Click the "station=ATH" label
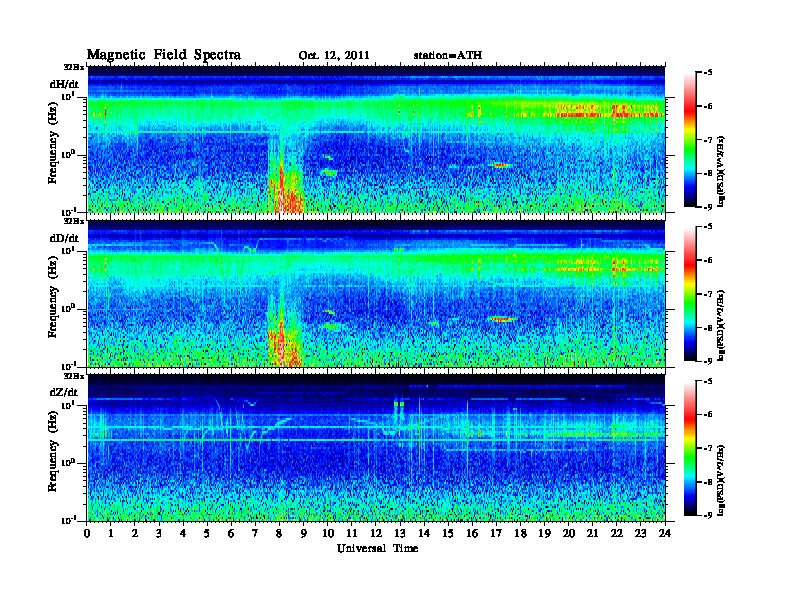Screen dimensions: 792x612 click(x=448, y=55)
